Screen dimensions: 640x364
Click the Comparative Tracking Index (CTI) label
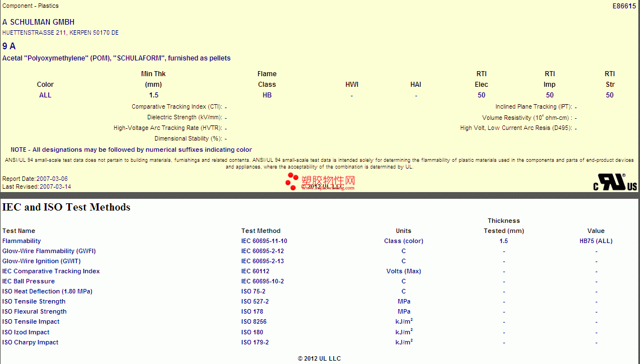pos(177,106)
